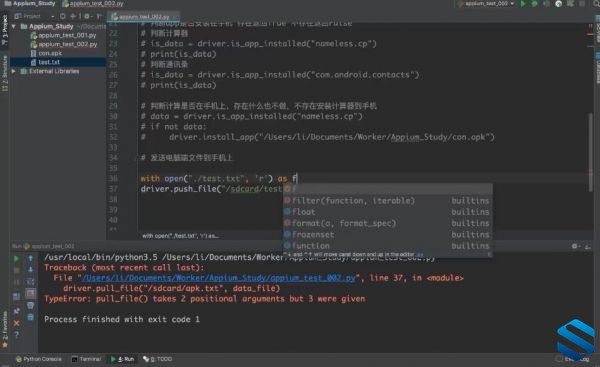Screen dimensions: 600x367
Task: Follow the appium_test_002.py traceback file link
Action: point(218,278)
